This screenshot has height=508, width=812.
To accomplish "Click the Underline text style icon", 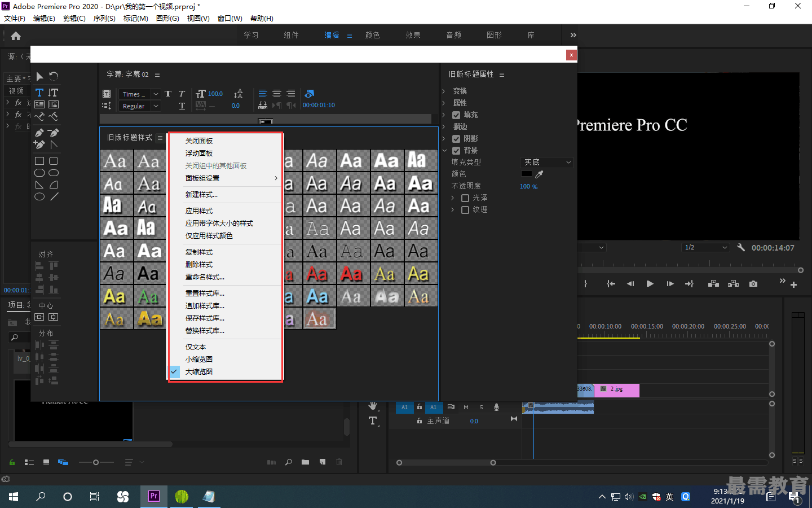I will click(x=182, y=106).
